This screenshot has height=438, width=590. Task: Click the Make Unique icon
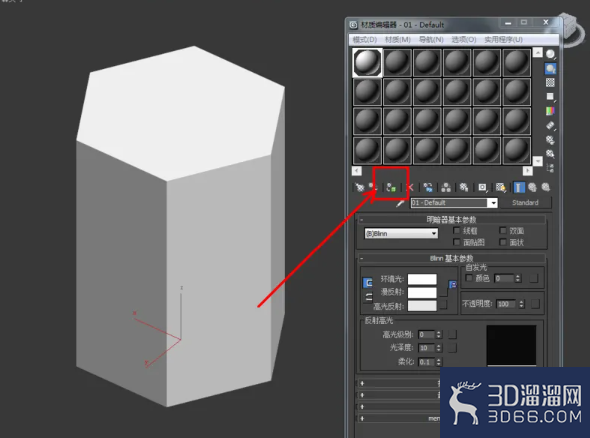click(446, 187)
